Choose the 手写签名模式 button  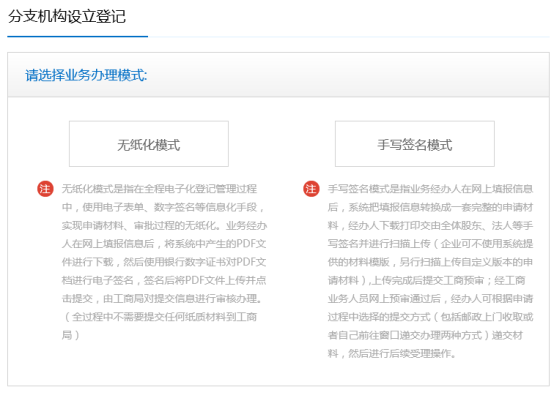click(415, 144)
